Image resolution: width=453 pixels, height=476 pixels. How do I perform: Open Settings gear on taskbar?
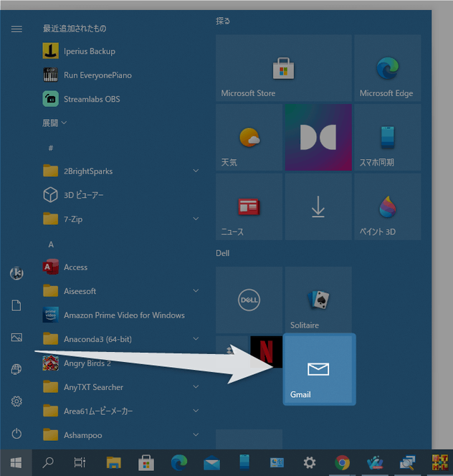click(310, 462)
